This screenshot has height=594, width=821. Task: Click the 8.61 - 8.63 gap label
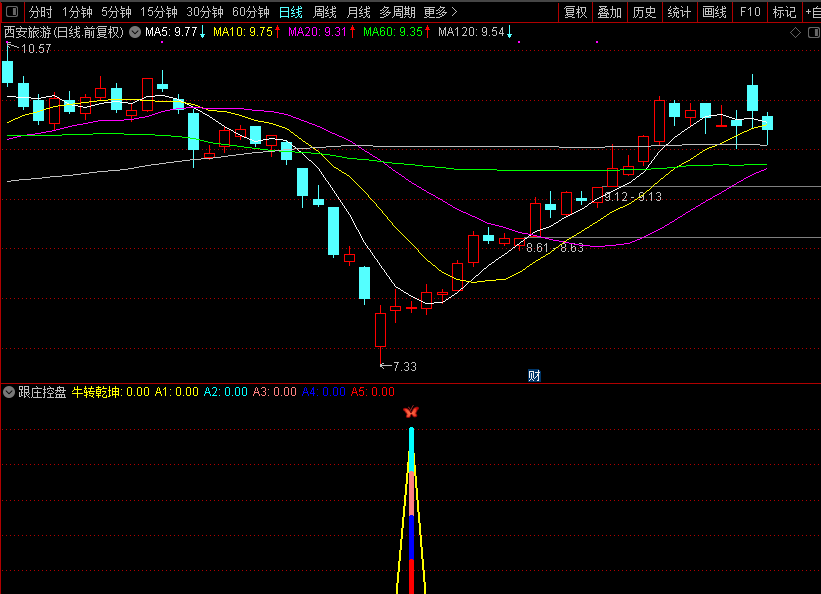point(554,248)
